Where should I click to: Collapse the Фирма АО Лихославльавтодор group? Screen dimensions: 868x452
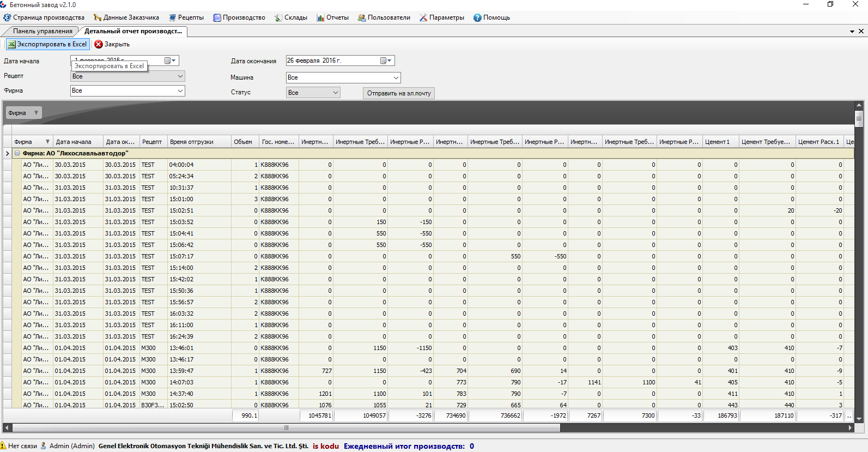(17, 153)
